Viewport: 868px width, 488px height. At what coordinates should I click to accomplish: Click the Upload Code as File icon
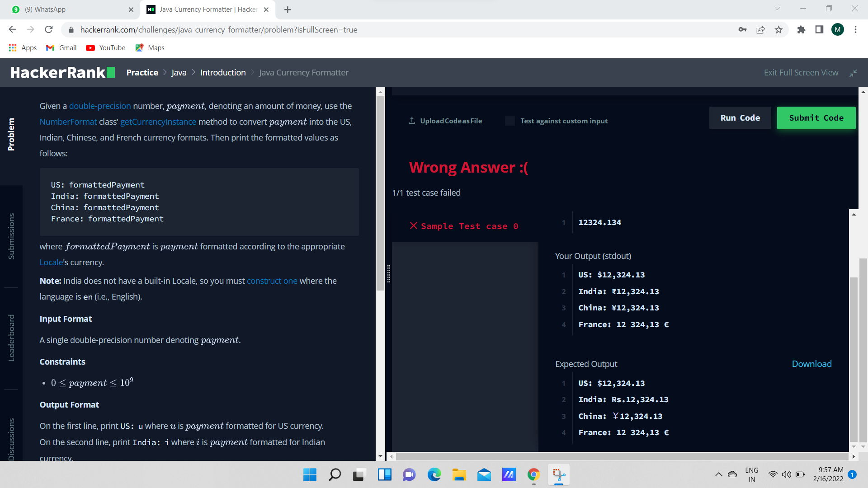click(412, 121)
